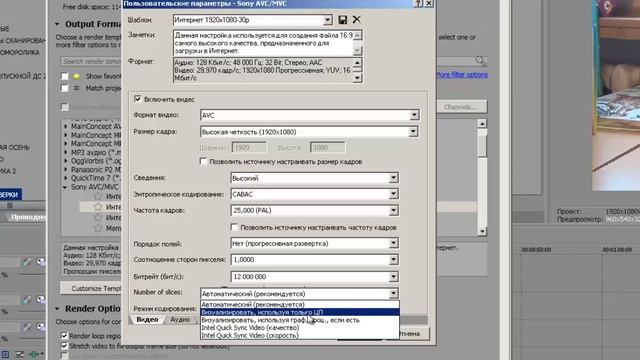Click the Match project equals-sign icon
The image size is (640, 360).
pos(76,88)
